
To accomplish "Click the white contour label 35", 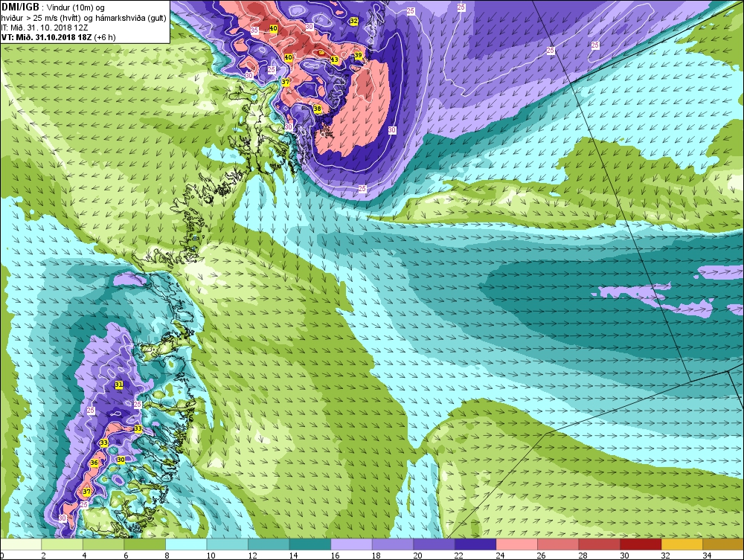I will coord(254,30).
